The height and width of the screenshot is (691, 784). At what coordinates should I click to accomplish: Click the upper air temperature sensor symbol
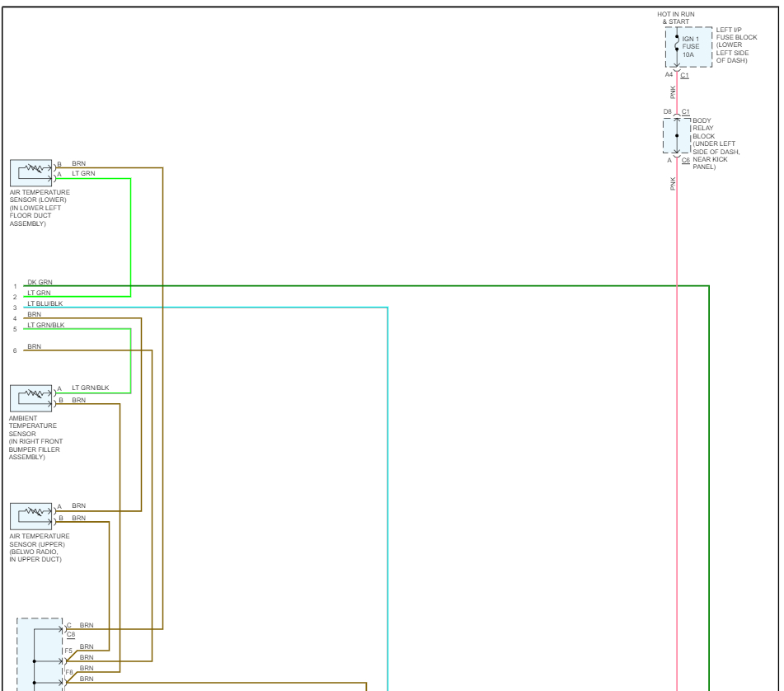31,516
